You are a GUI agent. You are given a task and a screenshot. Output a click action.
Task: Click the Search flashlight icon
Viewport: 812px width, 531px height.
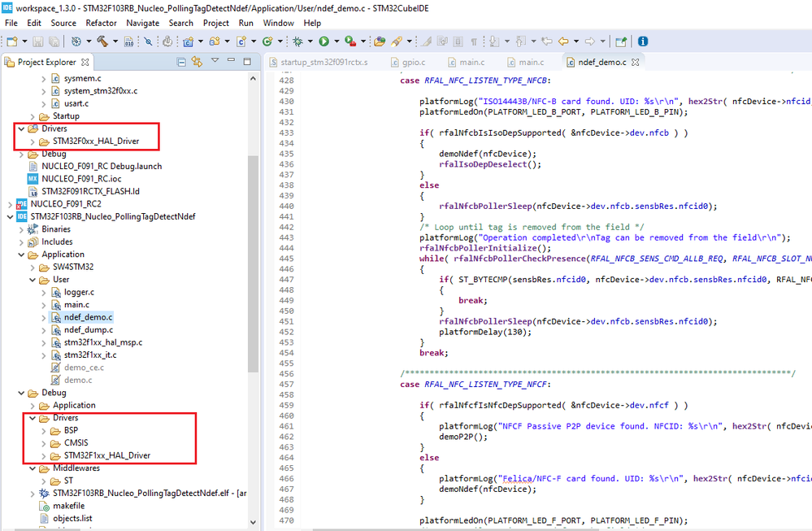(x=397, y=41)
